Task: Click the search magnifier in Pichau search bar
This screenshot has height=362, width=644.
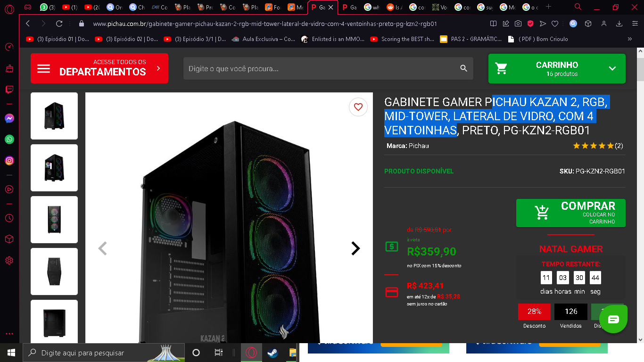Action: pyautogui.click(x=463, y=69)
